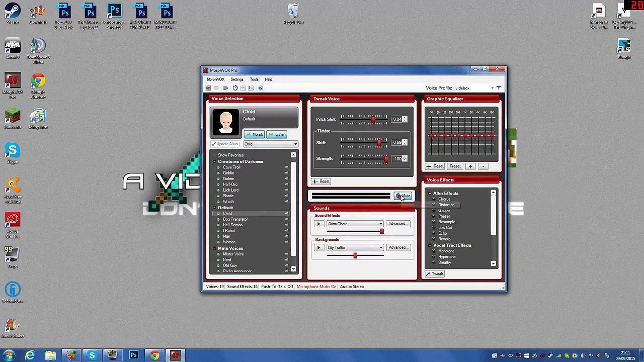Reset the Graphic Equalizer
The image size is (644, 362).
(435, 166)
